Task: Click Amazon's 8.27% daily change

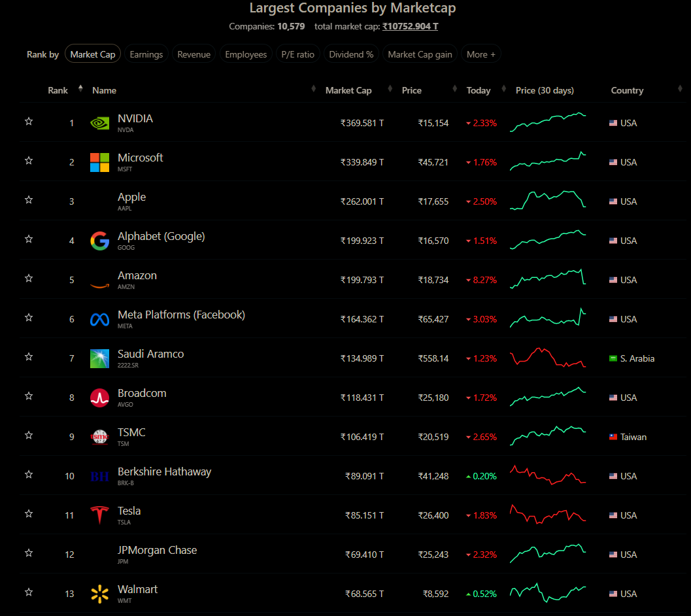Action: point(481,280)
